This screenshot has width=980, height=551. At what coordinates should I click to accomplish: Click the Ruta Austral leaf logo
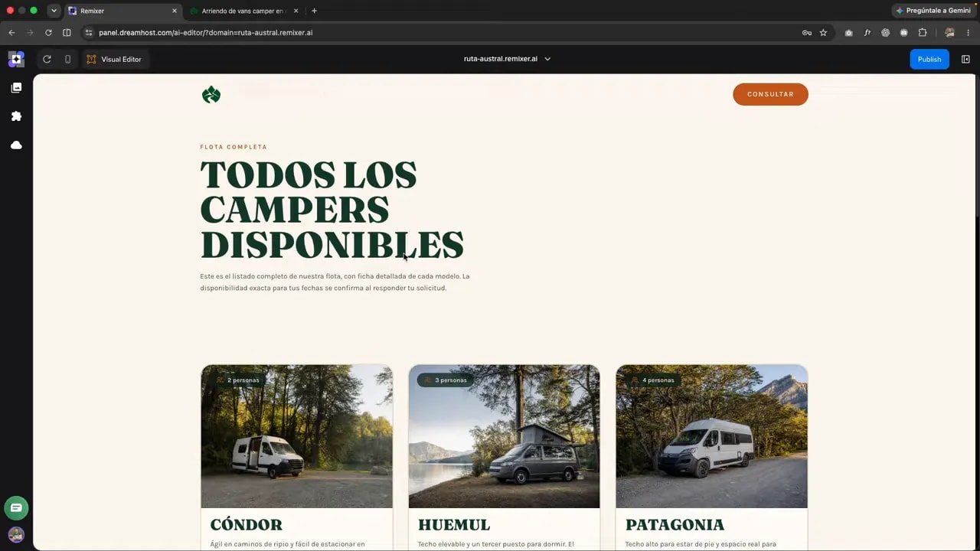tap(211, 94)
